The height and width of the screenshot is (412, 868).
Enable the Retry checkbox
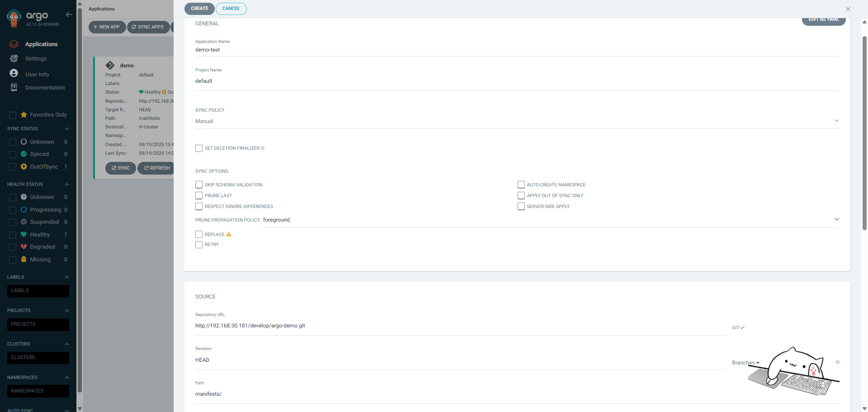point(199,245)
